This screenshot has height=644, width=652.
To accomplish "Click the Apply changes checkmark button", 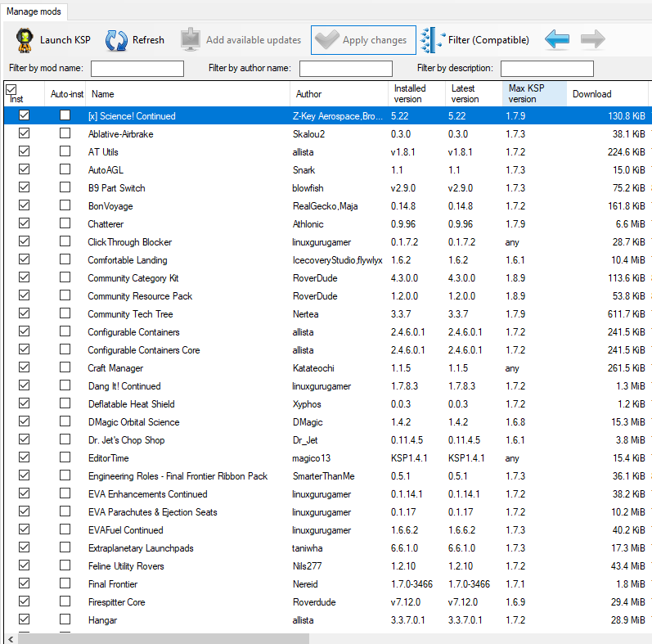I will point(363,40).
